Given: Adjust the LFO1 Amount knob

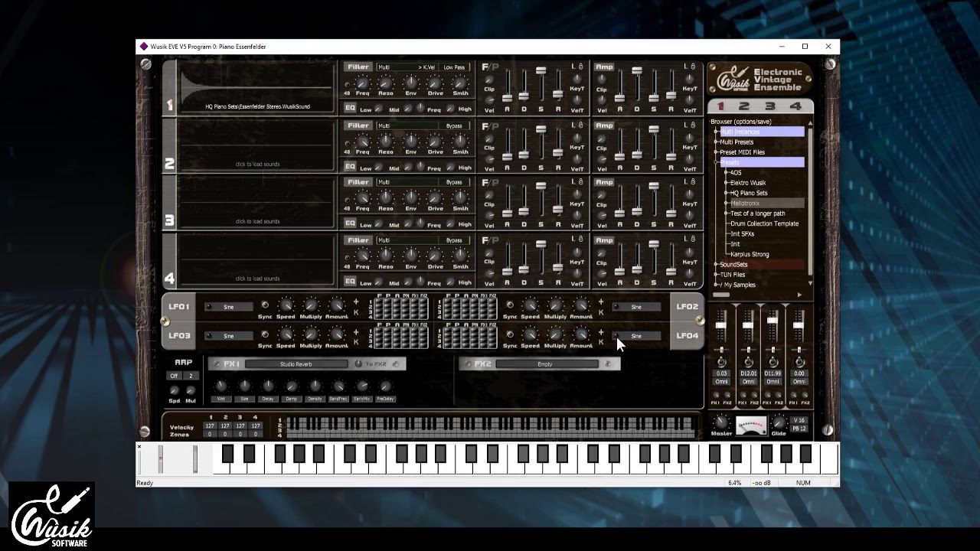Looking at the screenshot, I should pyautogui.click(x=336, y=305).
